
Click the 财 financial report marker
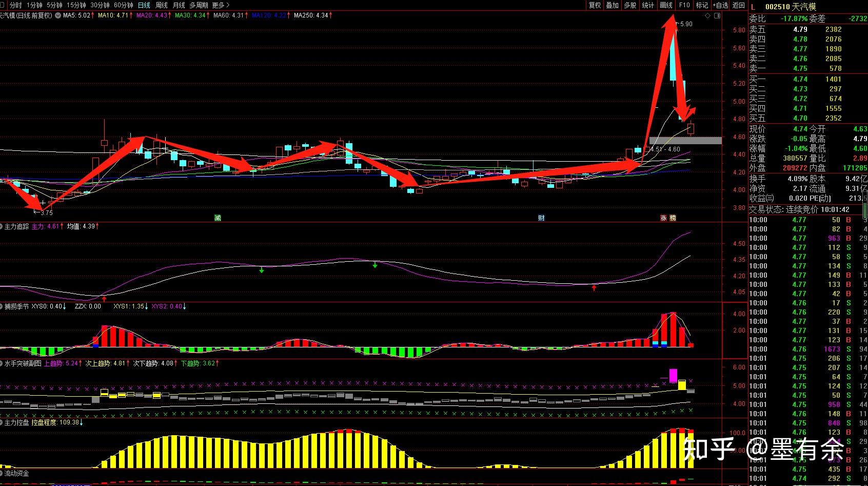tap(541, 218)
